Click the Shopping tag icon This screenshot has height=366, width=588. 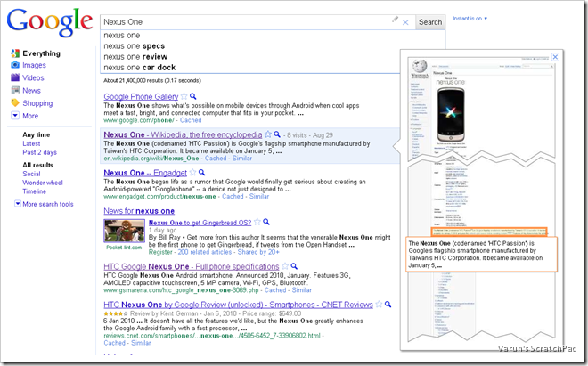[15, 102]
